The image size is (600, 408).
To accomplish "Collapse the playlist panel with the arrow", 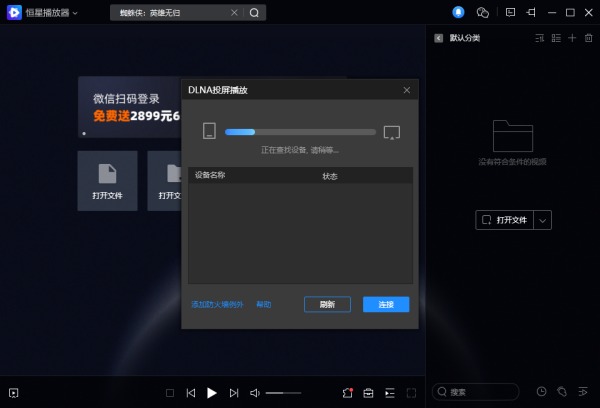I will [439, 38].
